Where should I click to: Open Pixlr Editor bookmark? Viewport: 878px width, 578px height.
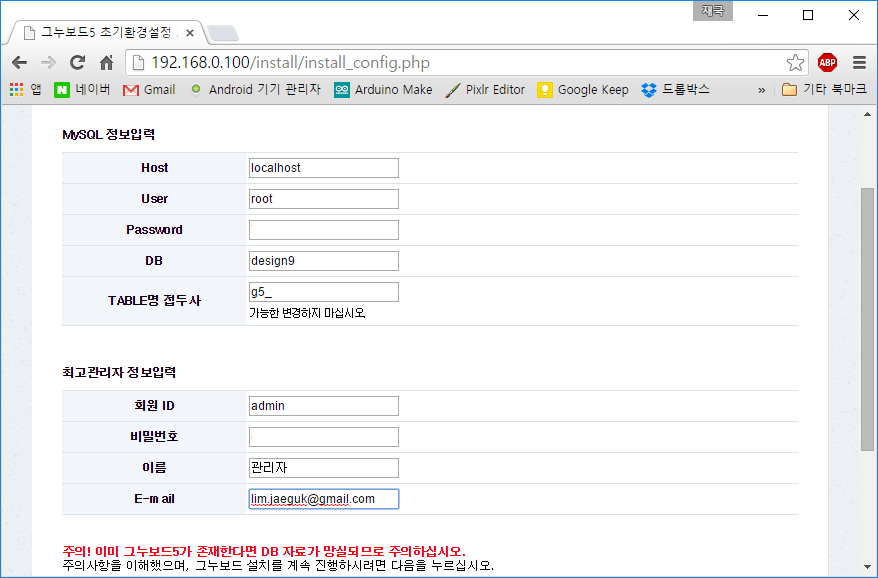485,89
